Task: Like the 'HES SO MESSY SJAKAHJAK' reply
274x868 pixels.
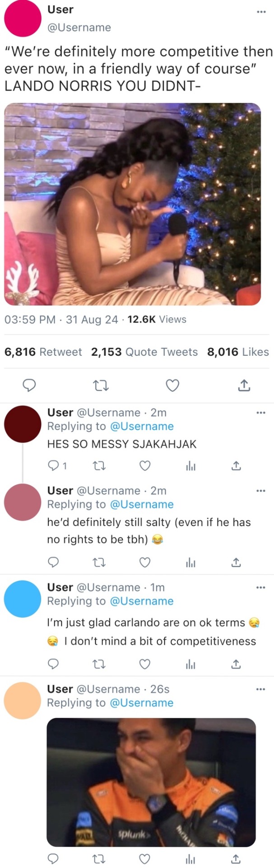Action: click(144, 466)
